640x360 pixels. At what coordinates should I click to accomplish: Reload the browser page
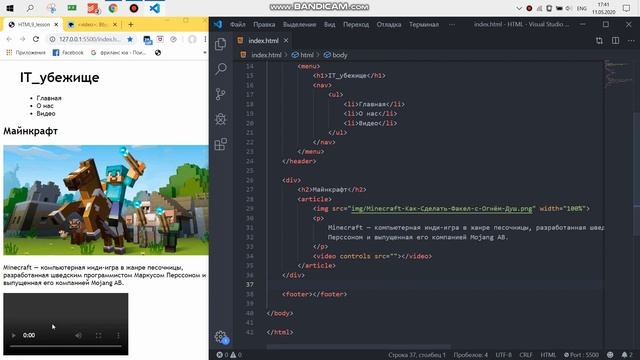[x=36, y=39]
